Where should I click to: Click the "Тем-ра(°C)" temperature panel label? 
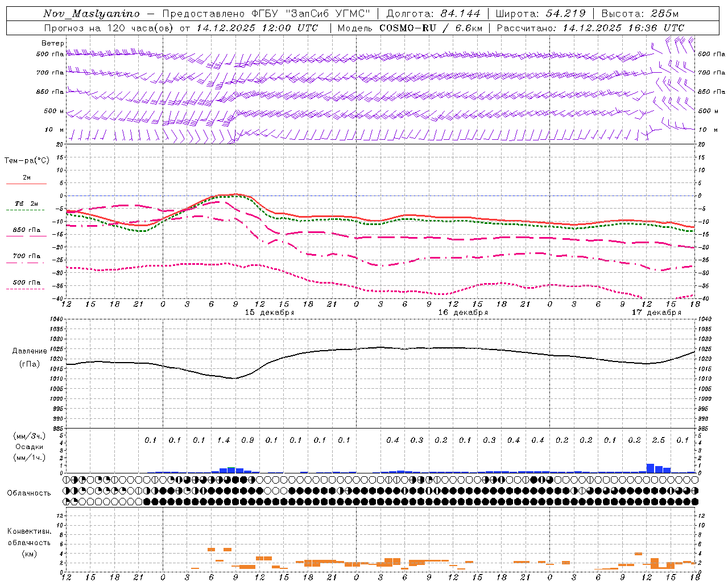point(27,161)
